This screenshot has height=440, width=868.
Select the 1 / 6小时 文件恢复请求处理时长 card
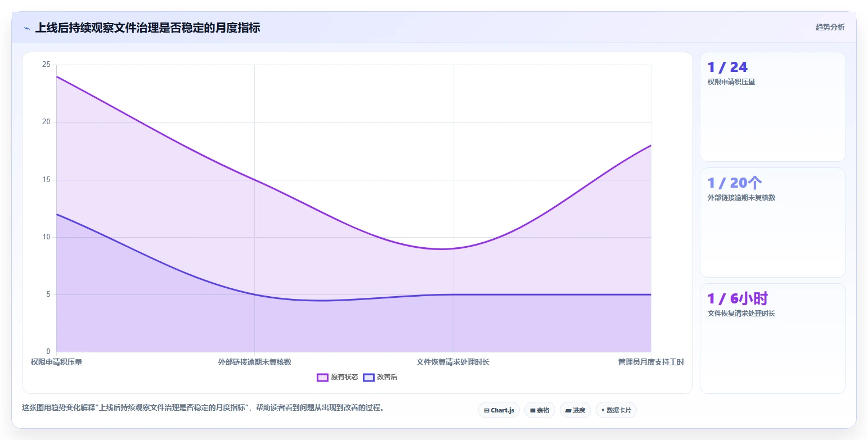[772, 338]
